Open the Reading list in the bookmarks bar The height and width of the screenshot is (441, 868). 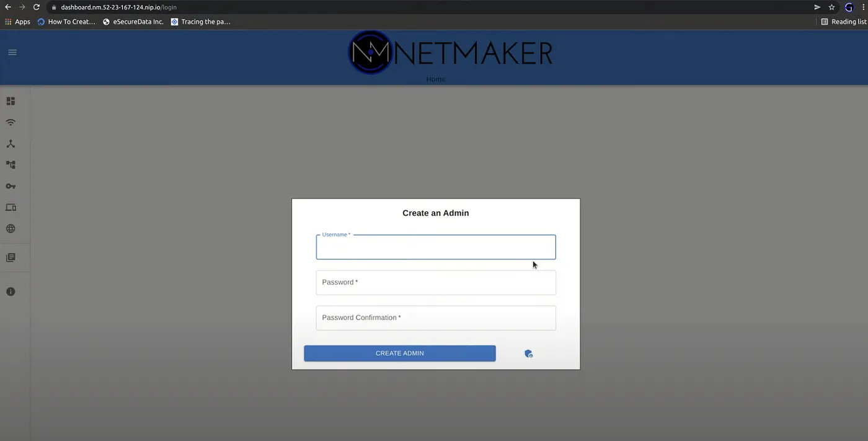(843, 21)
